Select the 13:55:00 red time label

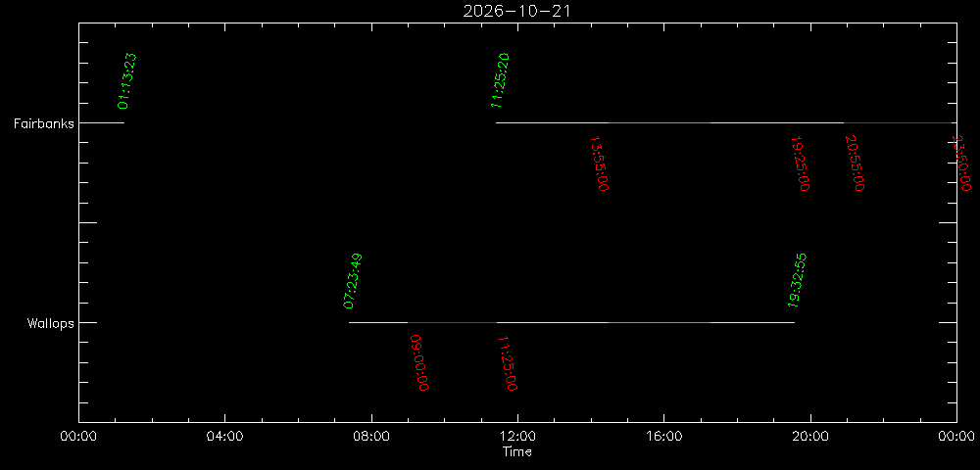coord(600,164)
